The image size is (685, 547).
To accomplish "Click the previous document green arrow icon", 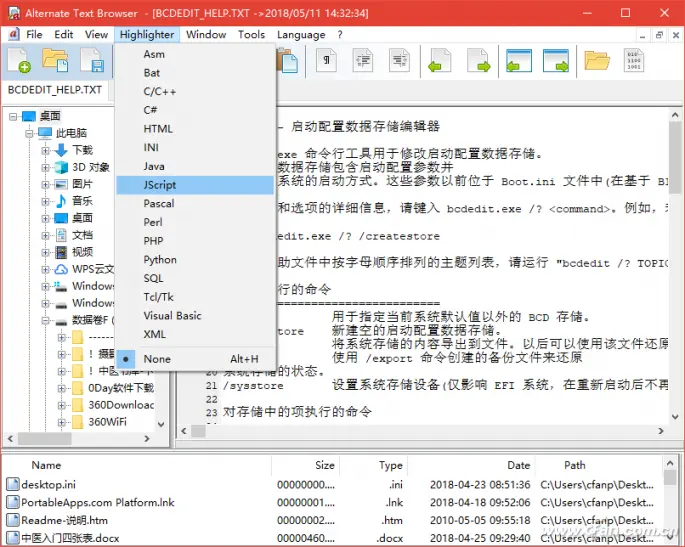I will point(439,60).
